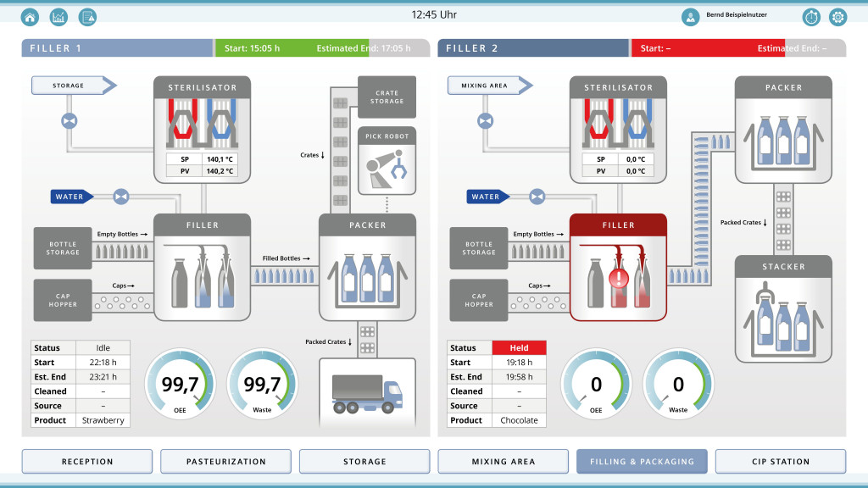Expand the Filler 2 header bar

coord(532,48)
